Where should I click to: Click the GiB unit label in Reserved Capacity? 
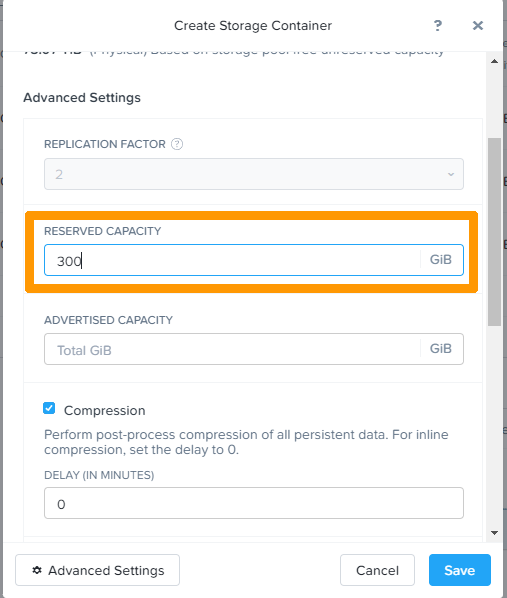pyautogui.click(x=441, y=260)
